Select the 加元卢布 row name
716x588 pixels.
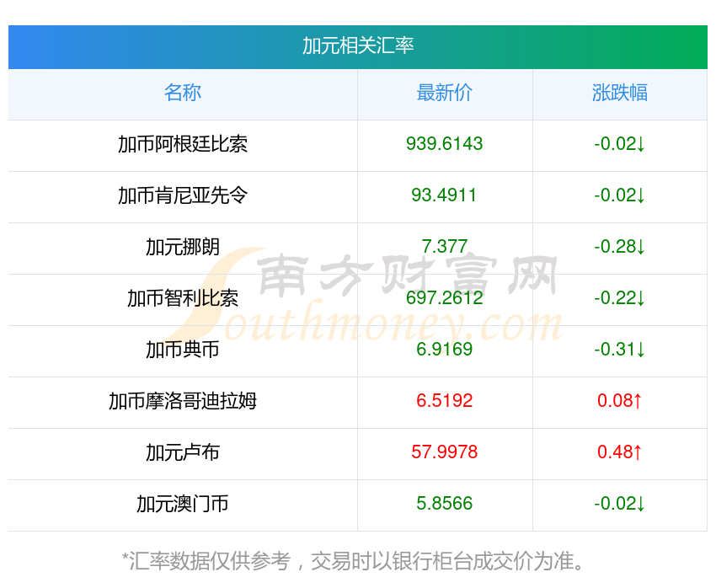[x=183, y=452]
